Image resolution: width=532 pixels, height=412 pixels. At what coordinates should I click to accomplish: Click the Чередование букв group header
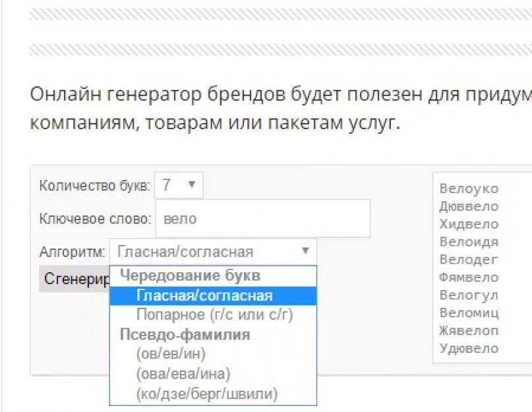(191, 276)
